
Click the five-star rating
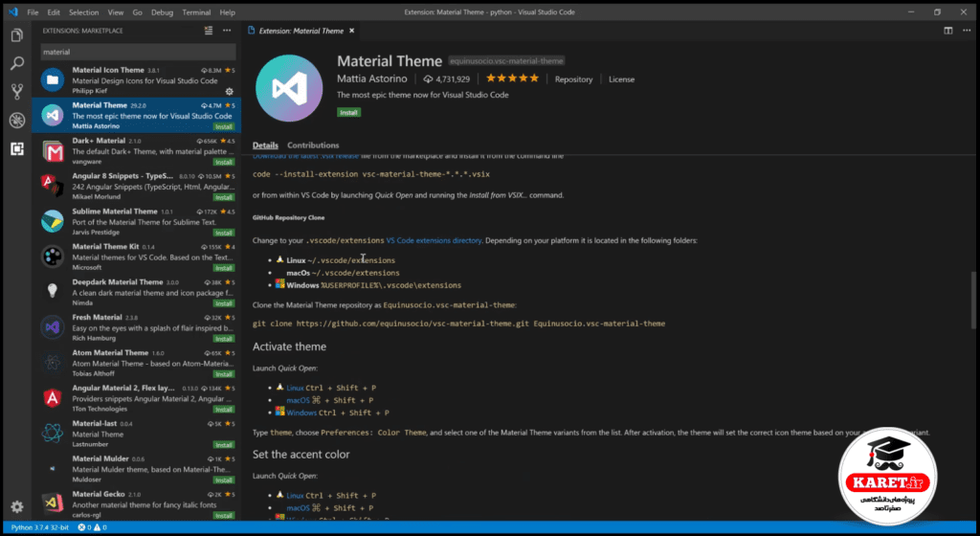click(513, 78)
